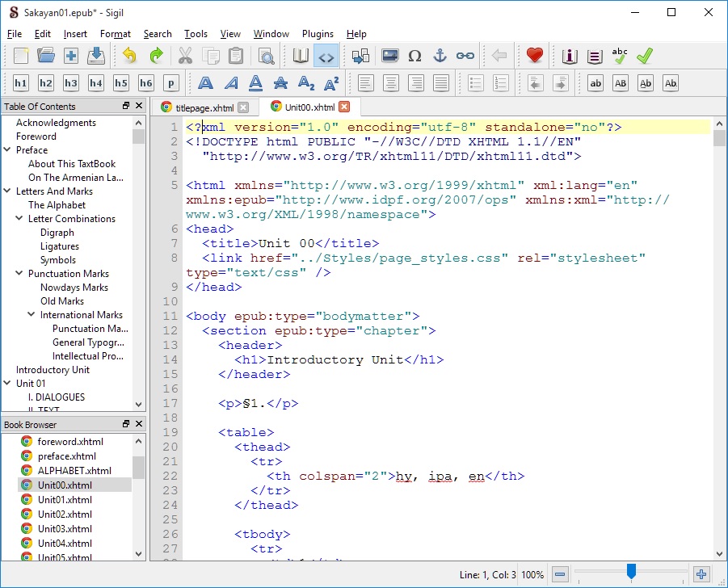The image size is (728, 588).
Task: Click the Insert link chain icon
Action: (465, 56)
